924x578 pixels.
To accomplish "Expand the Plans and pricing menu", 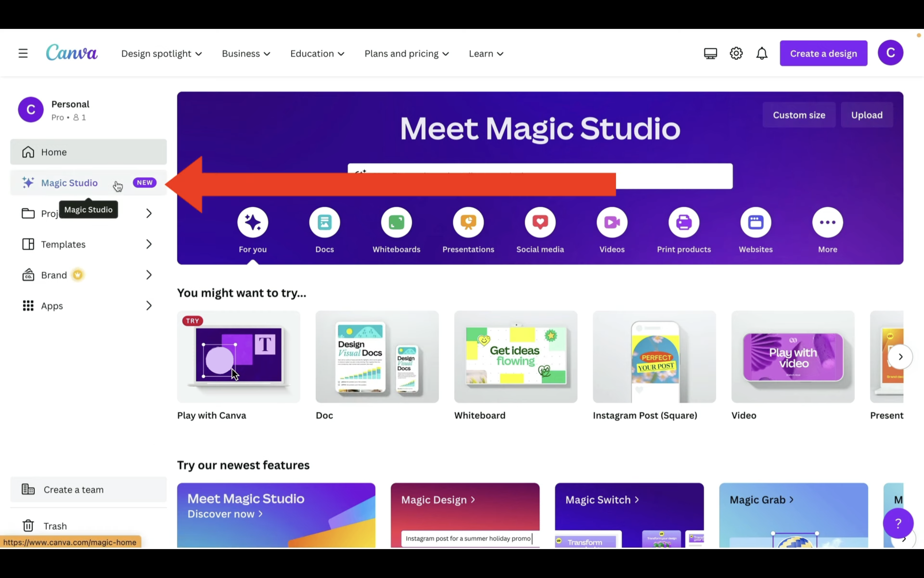I will [x=406, y=54].
